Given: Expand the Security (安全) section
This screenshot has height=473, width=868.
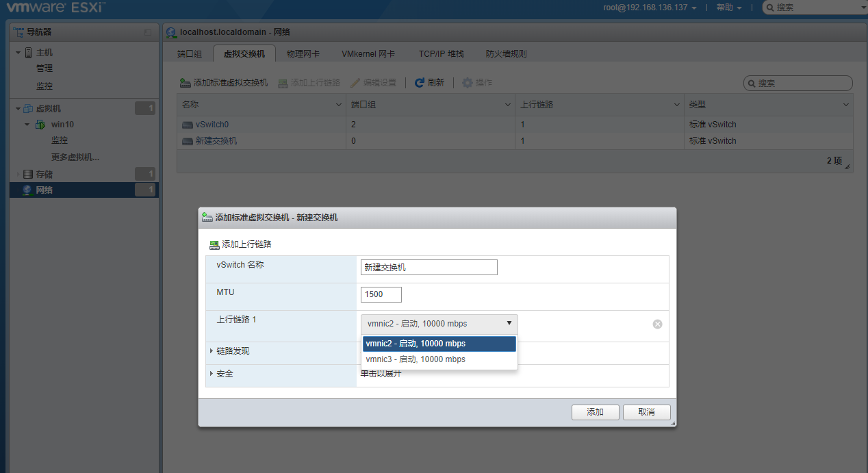Looking at the screenshot, I should click(x=212, y=374).
